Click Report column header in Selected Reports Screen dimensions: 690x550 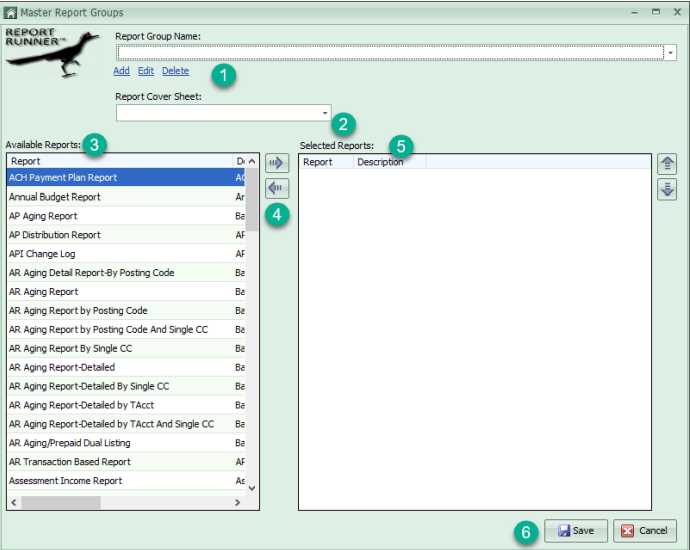pyautogui.click(x=326, y=162)
